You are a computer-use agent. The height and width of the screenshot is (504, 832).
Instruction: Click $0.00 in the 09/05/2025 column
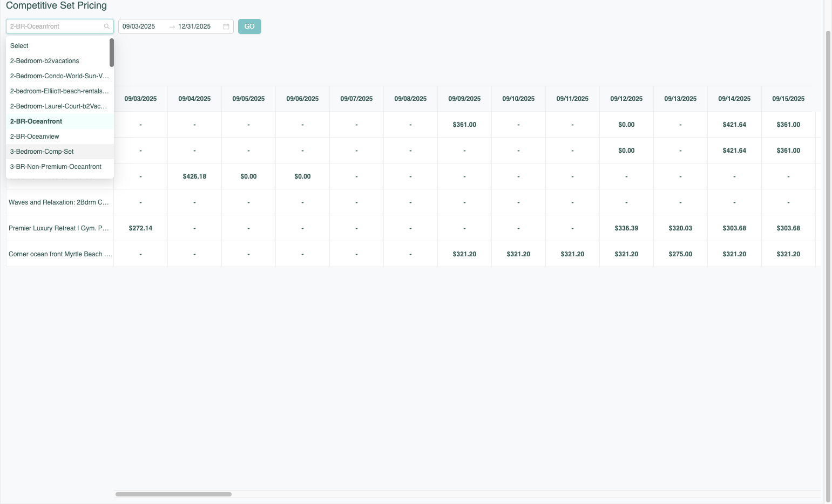coord(248,176)
